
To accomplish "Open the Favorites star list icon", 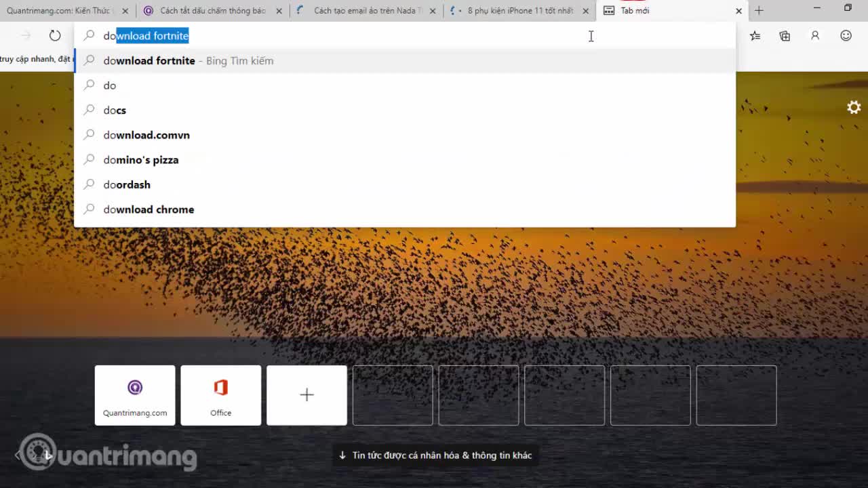I will [755, 35].
